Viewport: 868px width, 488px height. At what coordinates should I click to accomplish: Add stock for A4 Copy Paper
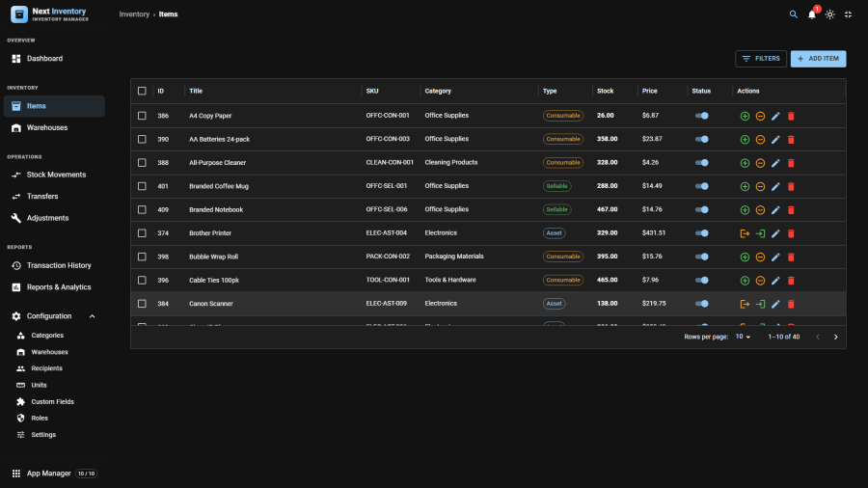745,116
